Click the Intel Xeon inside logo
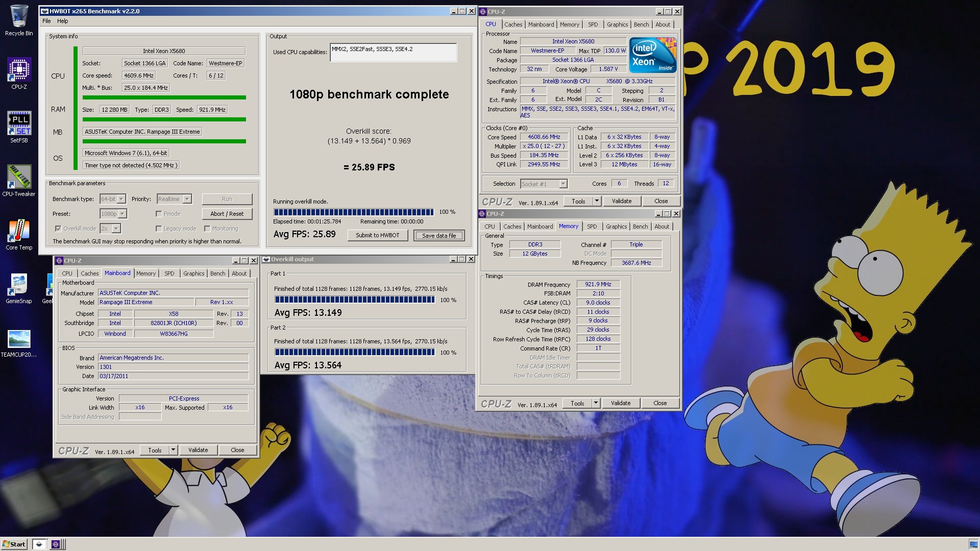 (x=653, y=55)
